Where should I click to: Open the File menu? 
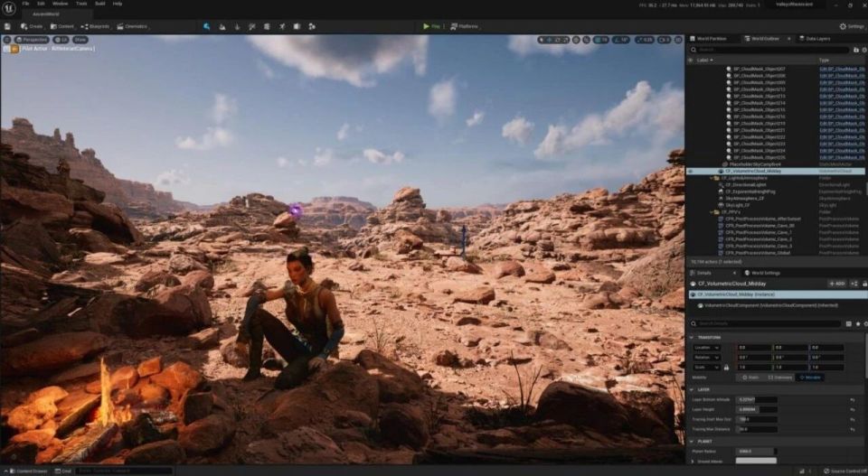26,4
